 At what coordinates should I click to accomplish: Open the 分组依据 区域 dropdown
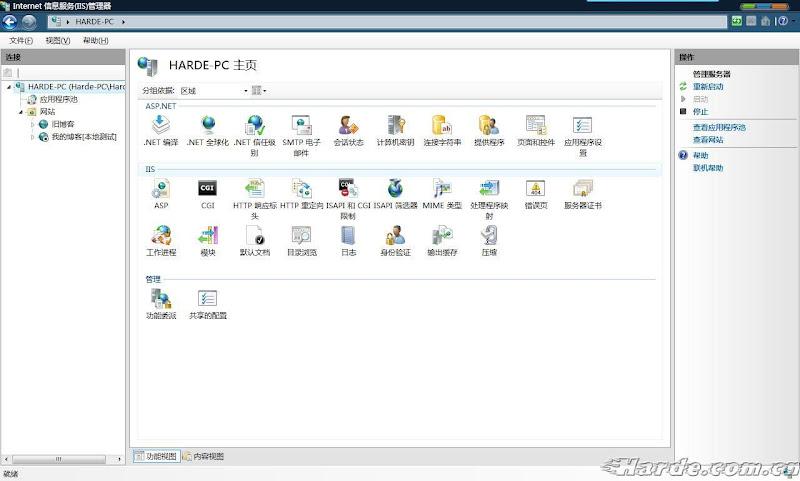click(213, 91)
